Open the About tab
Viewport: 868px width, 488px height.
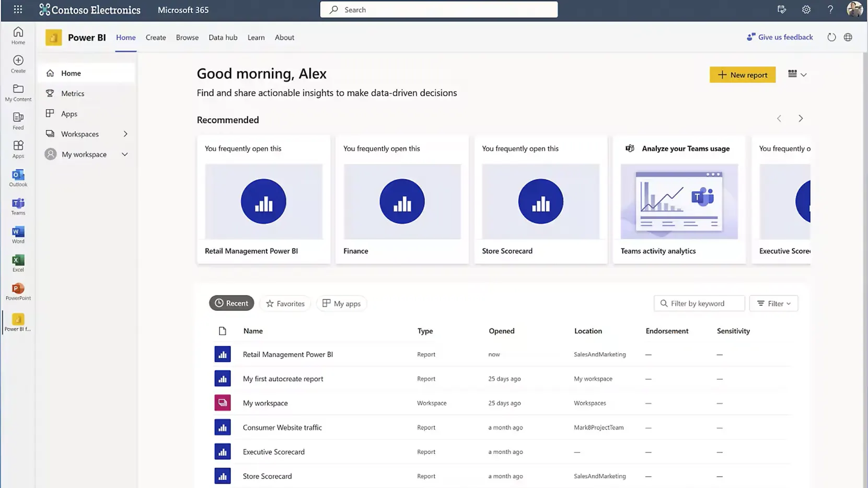pyautogui.click(x=284, y=37)
